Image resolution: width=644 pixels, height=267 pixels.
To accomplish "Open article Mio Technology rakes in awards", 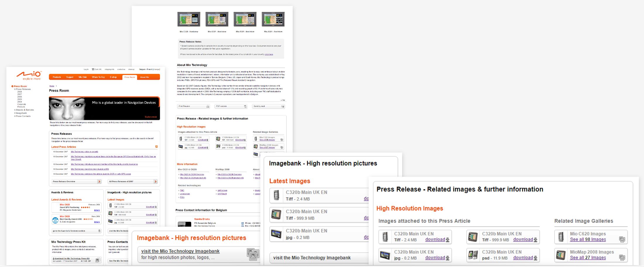I will 85,152.
